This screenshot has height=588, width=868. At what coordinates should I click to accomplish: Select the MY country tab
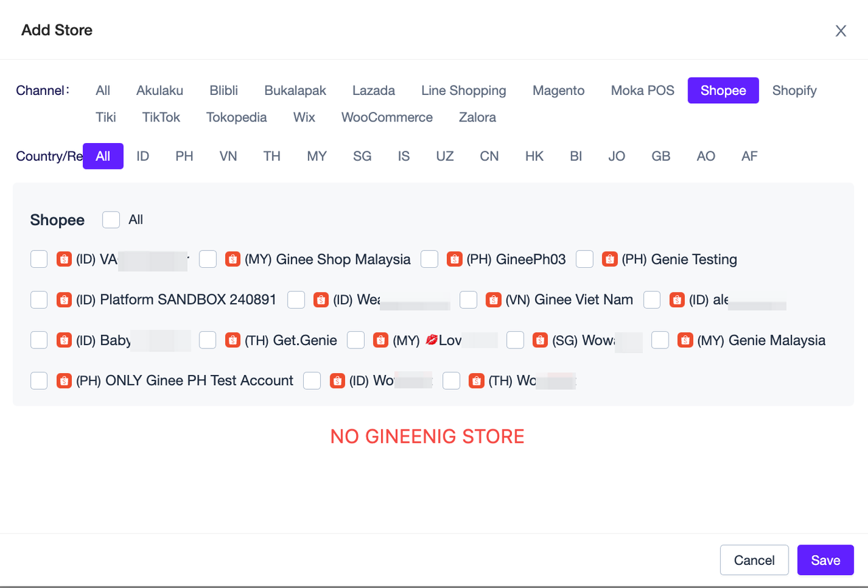point(317,156)
